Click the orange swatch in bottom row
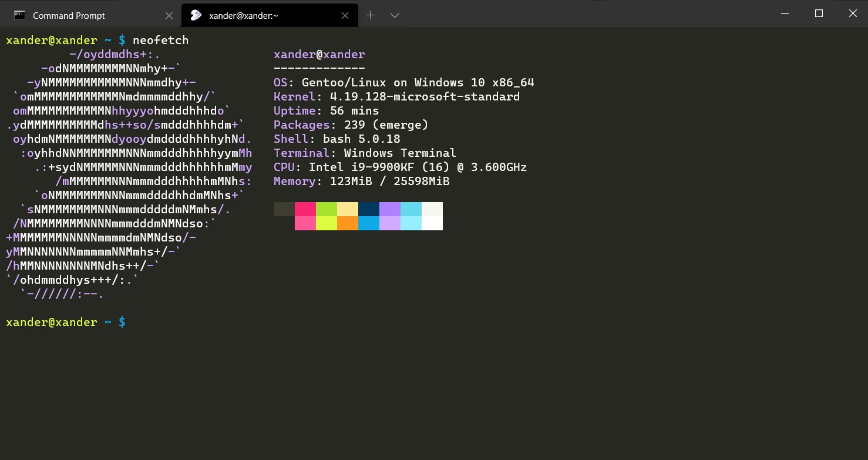Image resolution: width=868 pixels, height=460 pixels. pyautogui.click(x=348, y=223)
